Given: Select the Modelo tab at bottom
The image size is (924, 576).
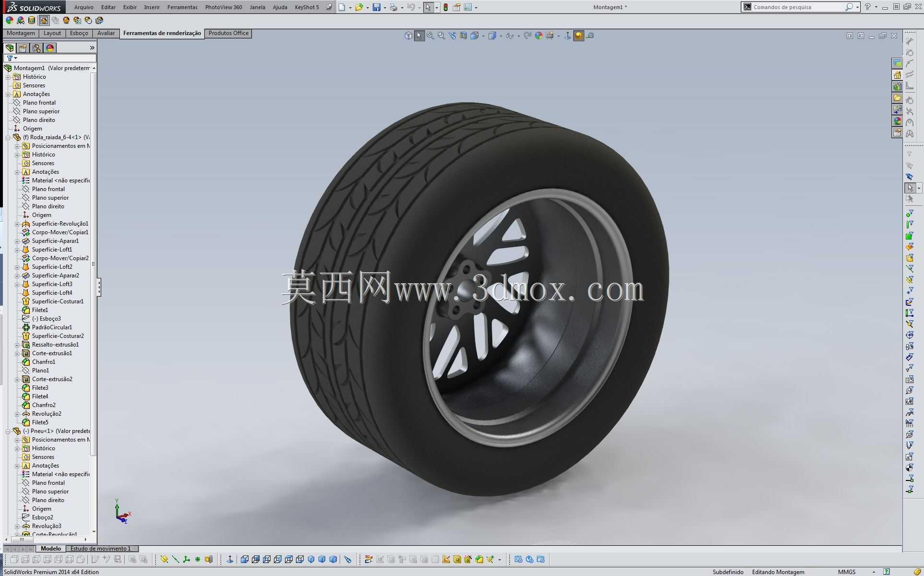Looking at the screenshot, I should pos(50,549).
